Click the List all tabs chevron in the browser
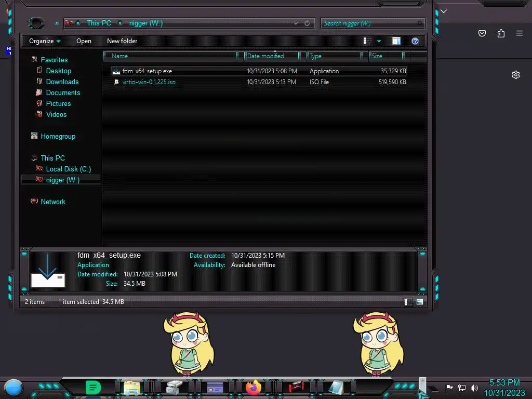Image resolution: width=532 pixels, height=399 pixels. point(444,11)
